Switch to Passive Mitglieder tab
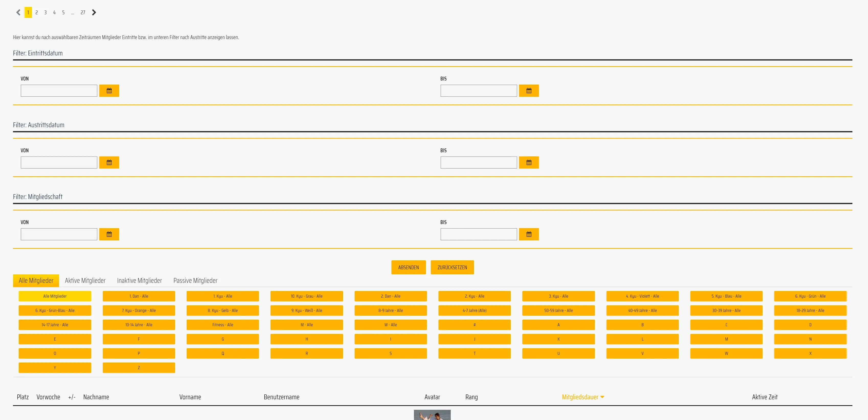The height and width of the screenshot is (420, 868). [x=195, y=281]
